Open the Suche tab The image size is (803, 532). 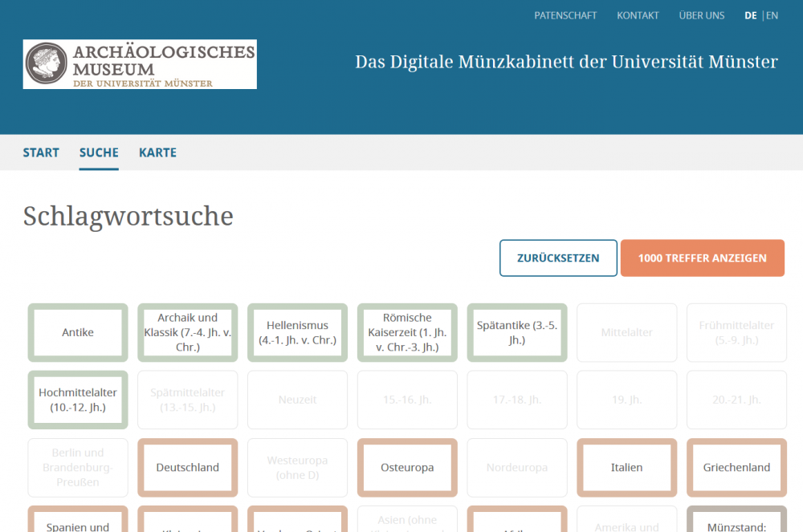click(x=99, y=152)
